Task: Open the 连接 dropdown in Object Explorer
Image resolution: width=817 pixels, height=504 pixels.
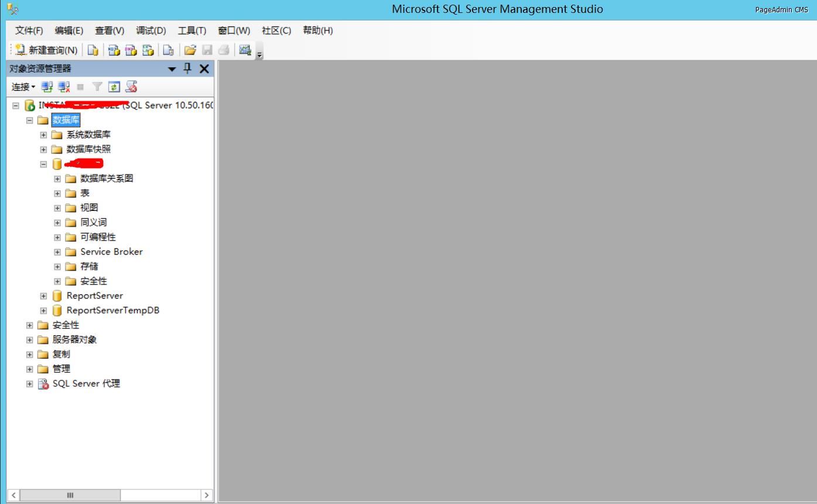Action: (23, 87)
